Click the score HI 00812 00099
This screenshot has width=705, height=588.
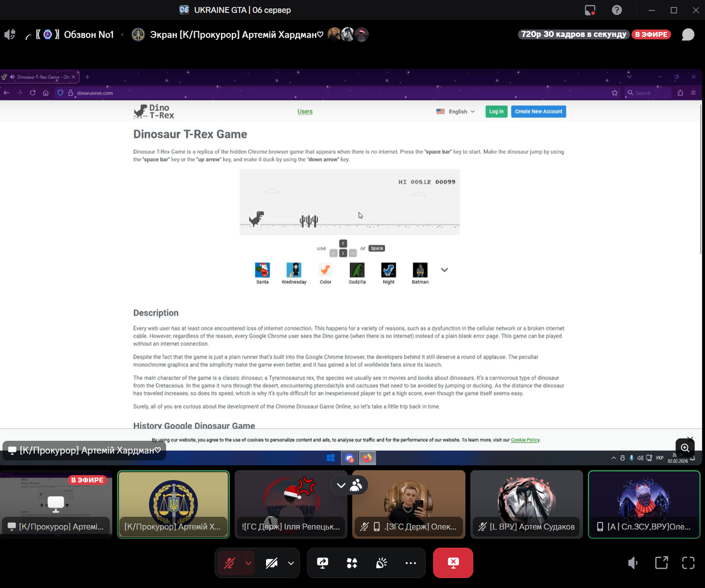click(427, 182)
